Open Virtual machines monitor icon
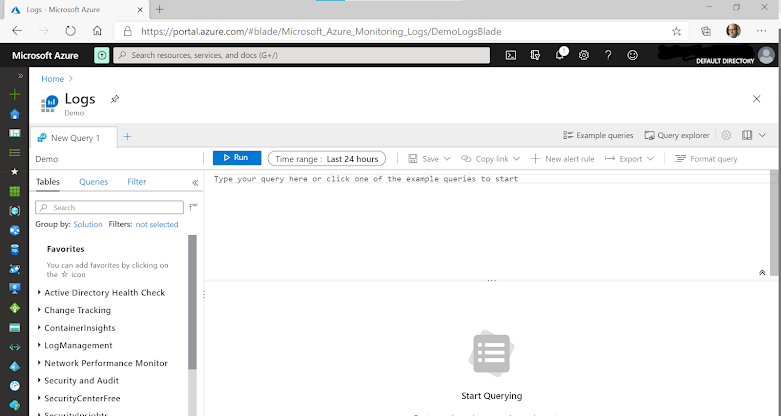781x416 pixels. point(14,288)
